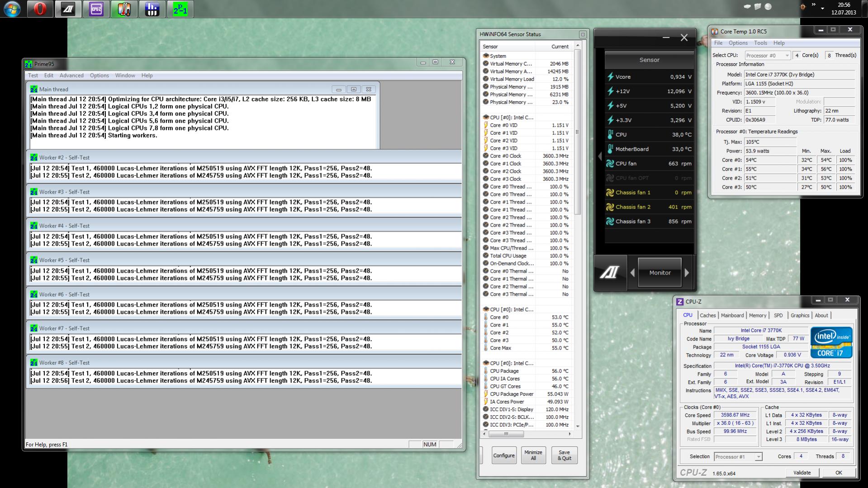This screenshot has height=488, width=868.
Task: Click the +3.3V voltage bolt icon
Action: (610, 120)
